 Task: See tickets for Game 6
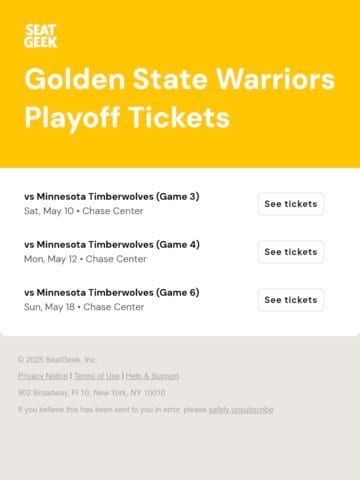tap(291, 300)
